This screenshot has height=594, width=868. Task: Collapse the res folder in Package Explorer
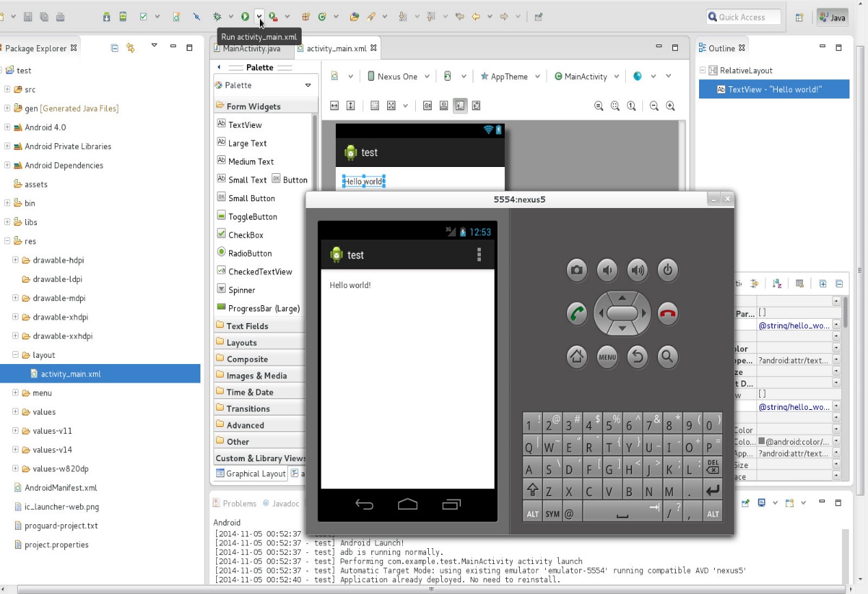(5, 241)
